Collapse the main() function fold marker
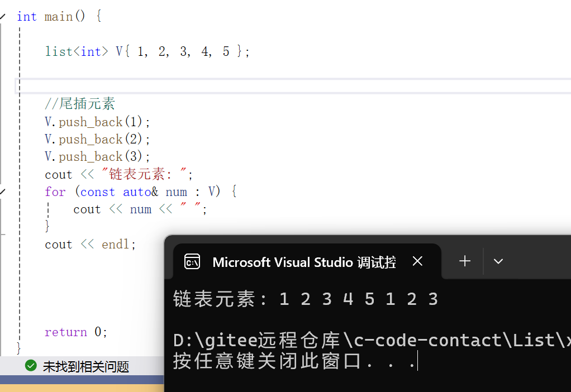This screenshot has height=392, width=571. click(3, 16)
